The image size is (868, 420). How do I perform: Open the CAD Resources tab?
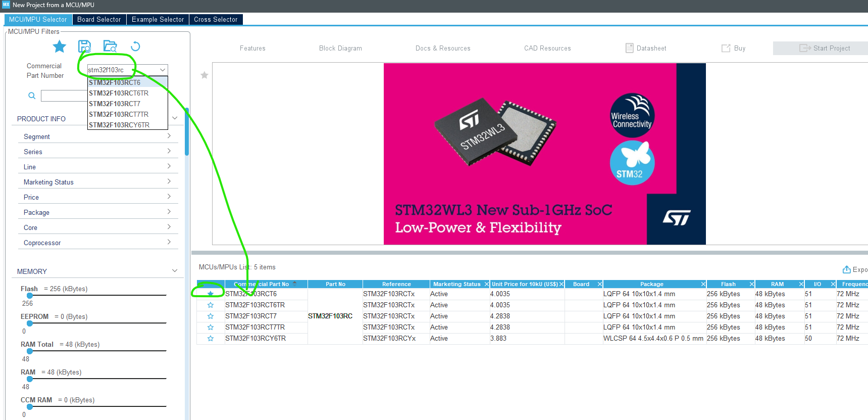coord(547,49)
